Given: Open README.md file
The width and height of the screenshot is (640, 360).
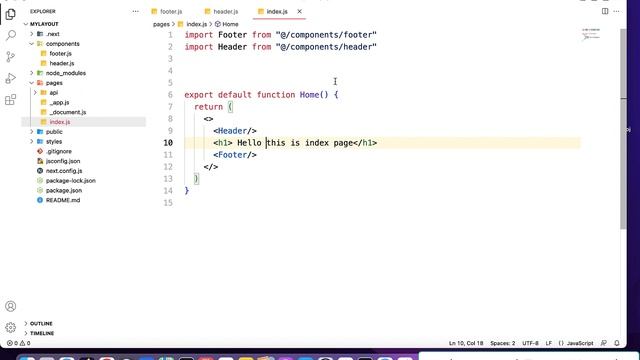Looking at the screenshot, I should (x=63, y=200).
